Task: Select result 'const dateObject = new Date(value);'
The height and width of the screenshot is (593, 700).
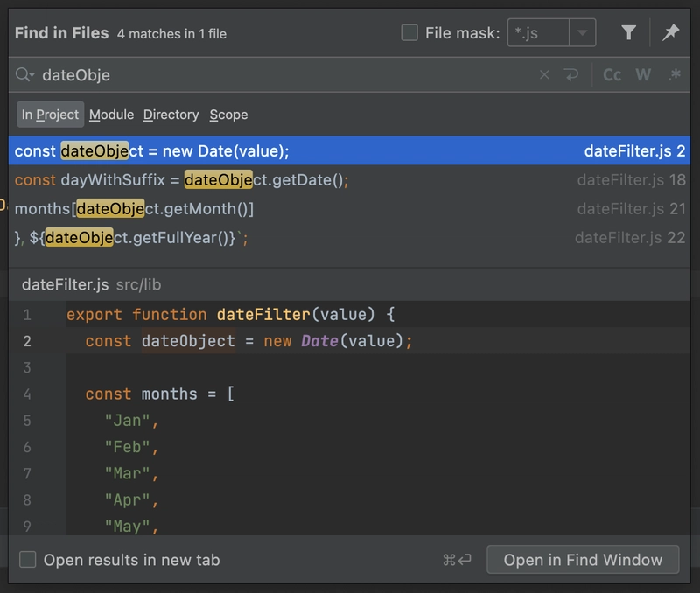Action: coord(349,150)
